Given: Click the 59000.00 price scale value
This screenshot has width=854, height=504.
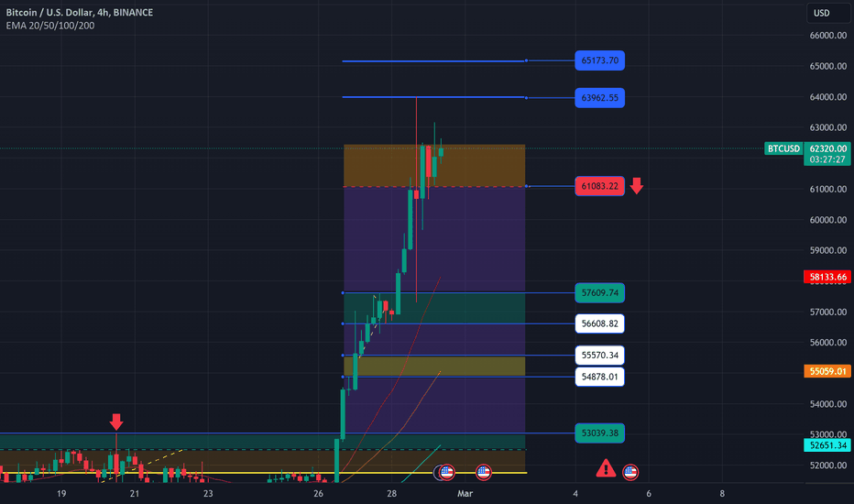Looking at the screenshot, I should (x=827, y=250).
